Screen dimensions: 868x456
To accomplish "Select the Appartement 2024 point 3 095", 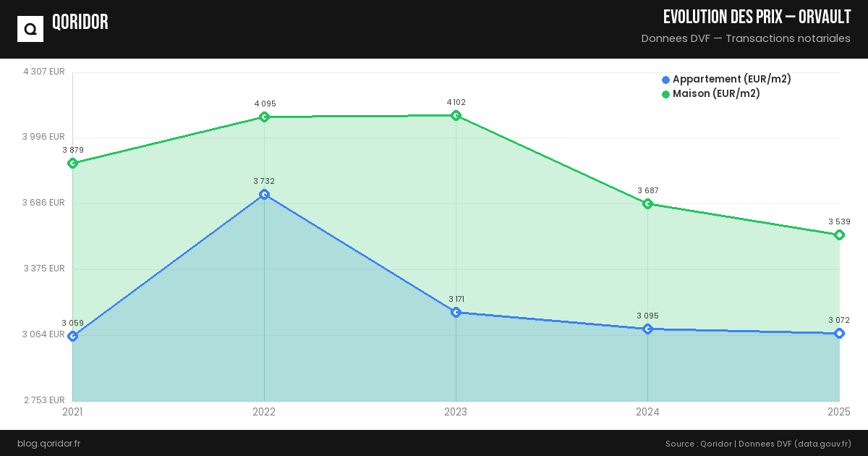I will (648, 329).
